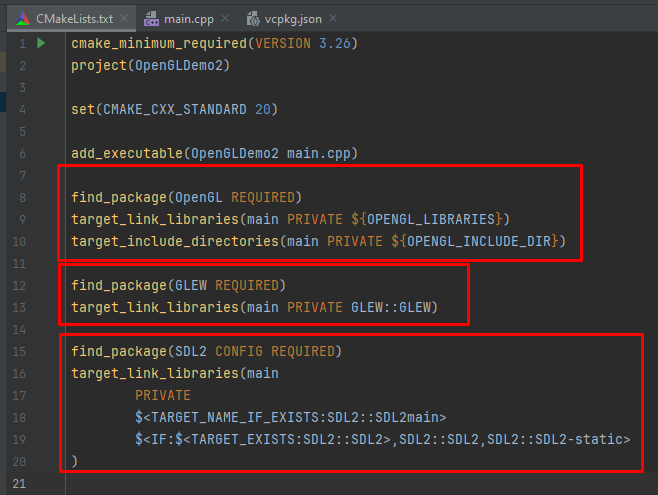
Task: Click SDL2::SDL2-static at end of line 19
Action: click(554, 440)
